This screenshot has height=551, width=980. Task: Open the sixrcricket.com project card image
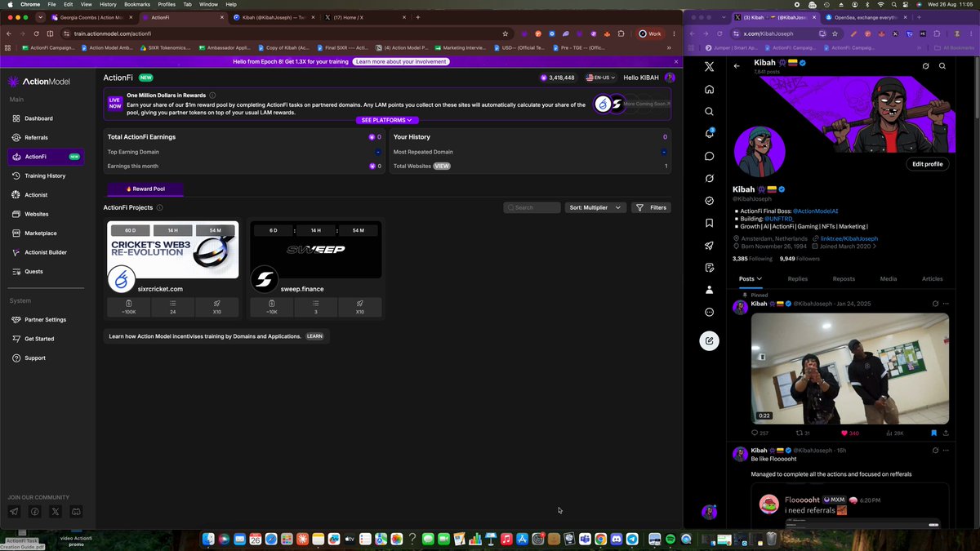[173, 250]
